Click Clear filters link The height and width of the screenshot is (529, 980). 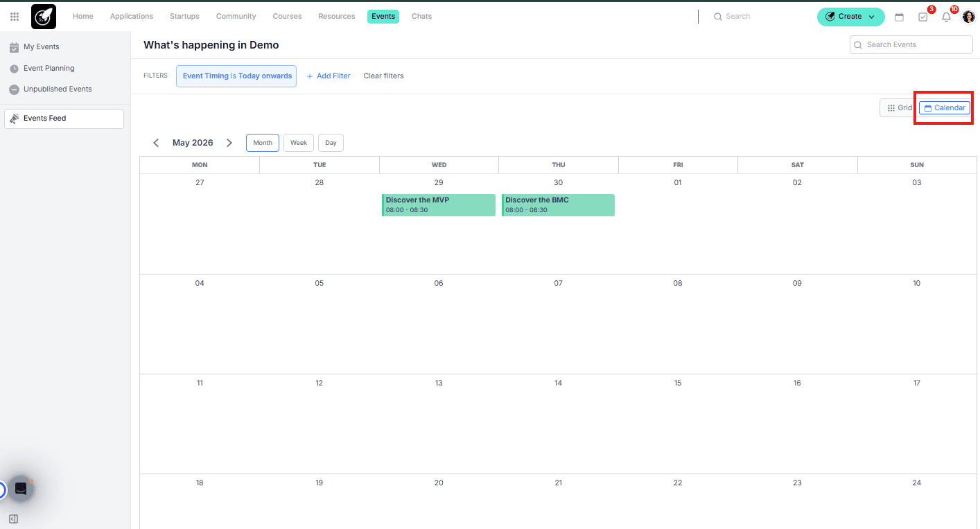383,76
